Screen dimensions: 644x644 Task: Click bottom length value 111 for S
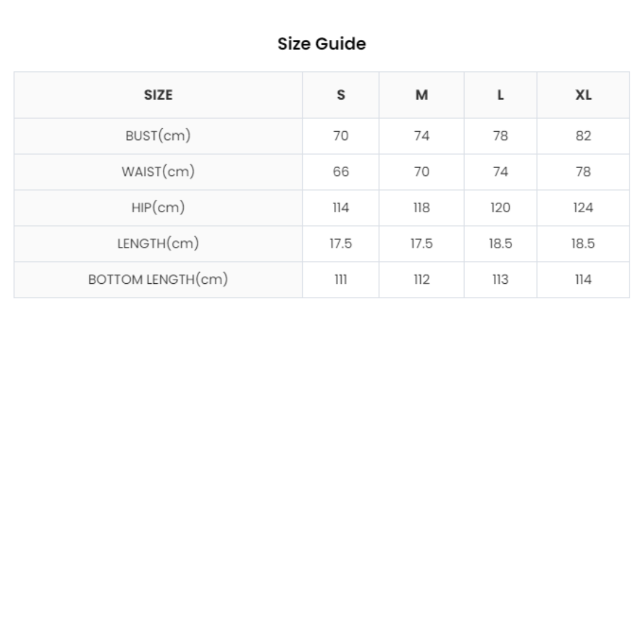coord(340,279)
